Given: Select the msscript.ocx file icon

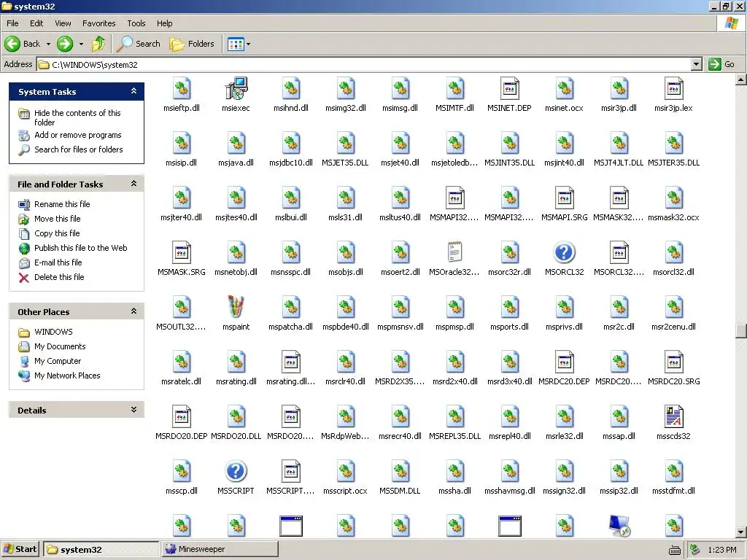Looking at the screenshot, I should click(345, 471).
